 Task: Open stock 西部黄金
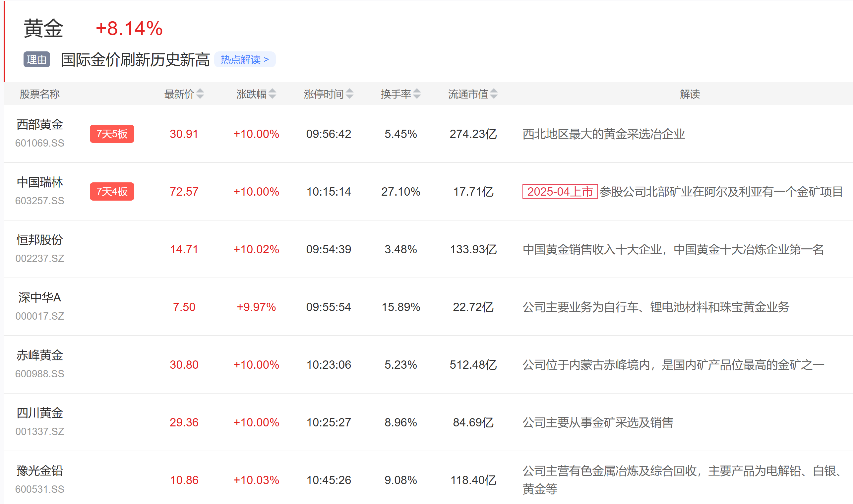tap(40, 125)
